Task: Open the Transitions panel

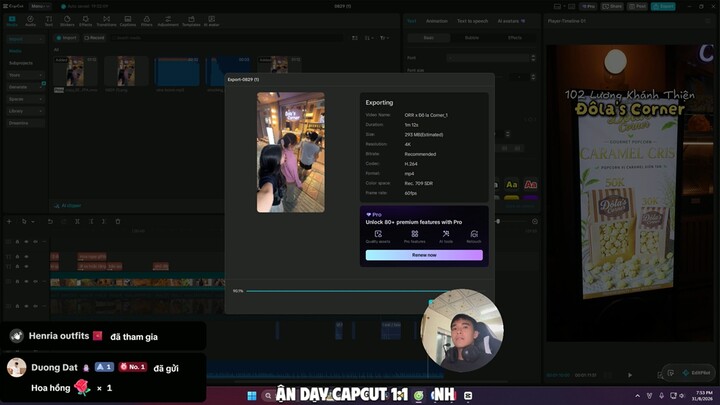Action: [x=107, y=21]
